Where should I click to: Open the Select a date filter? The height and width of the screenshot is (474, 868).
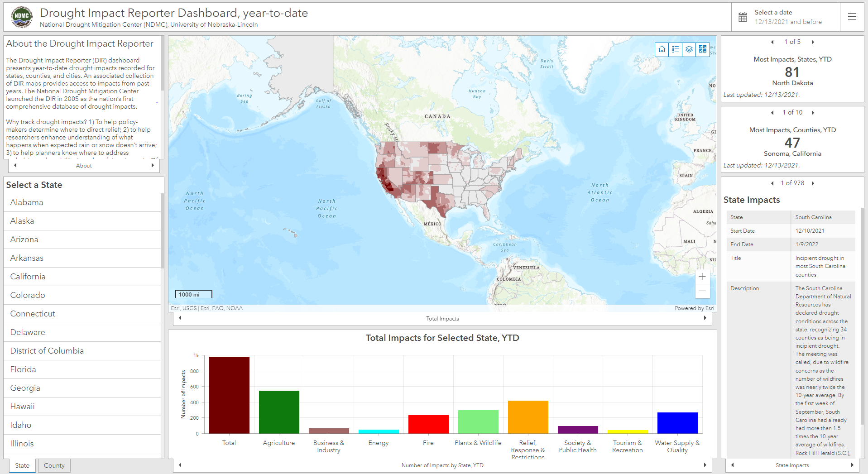(787, 17)
